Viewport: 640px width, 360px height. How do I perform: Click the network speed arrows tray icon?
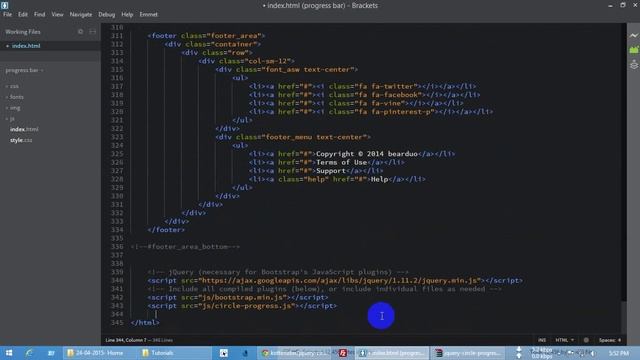tap(519, 353)
